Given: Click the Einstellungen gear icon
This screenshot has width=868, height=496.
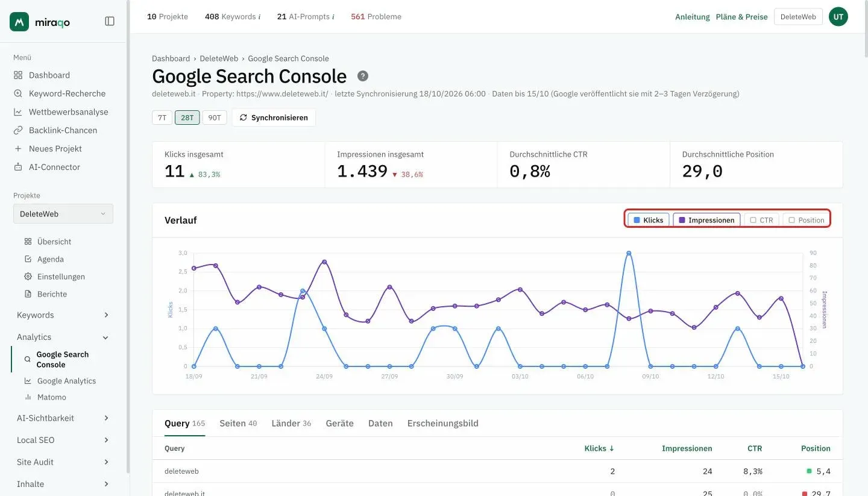Looking at the screenshot, I should (28, 277).
